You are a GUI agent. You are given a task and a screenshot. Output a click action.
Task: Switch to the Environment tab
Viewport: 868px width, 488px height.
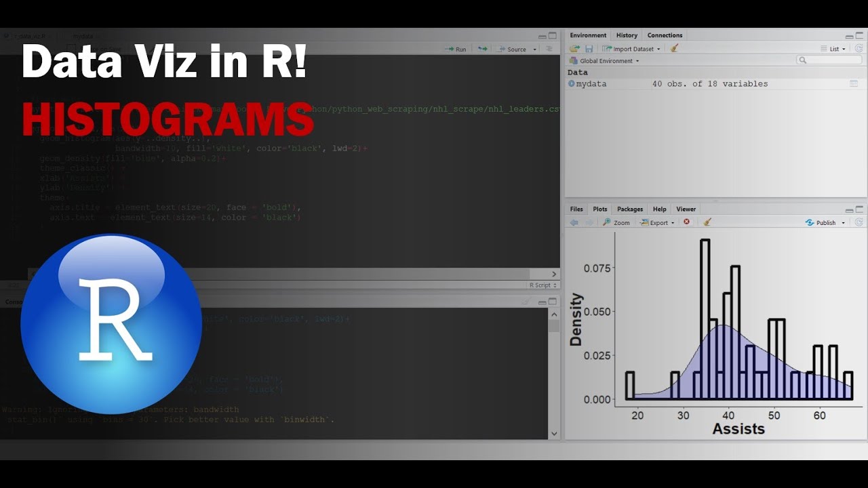coord(588,35)
